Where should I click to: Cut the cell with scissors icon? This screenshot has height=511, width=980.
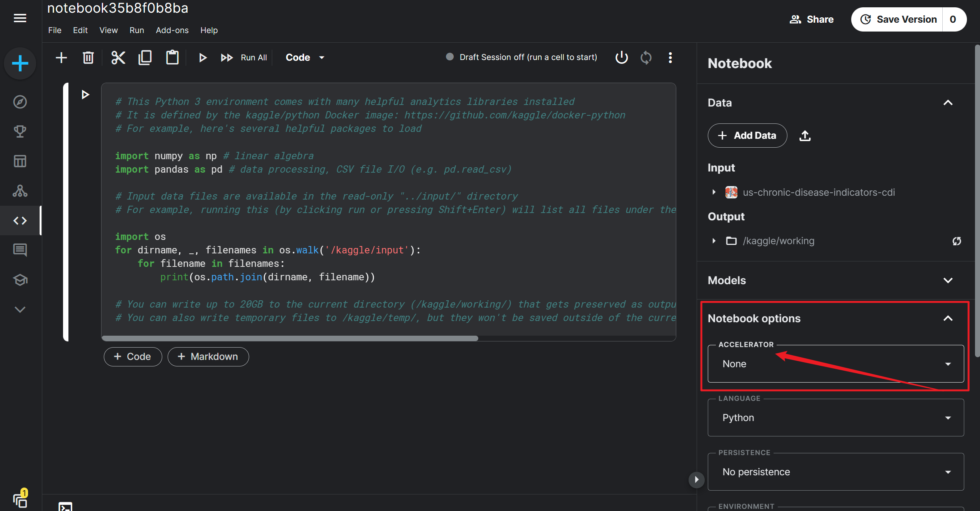pos(118,58)
